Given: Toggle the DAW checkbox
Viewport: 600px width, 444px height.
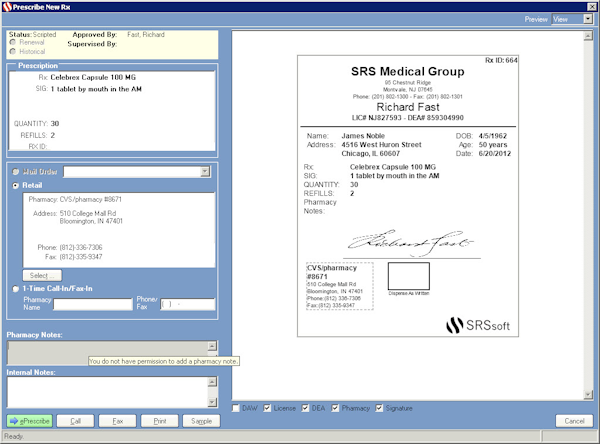Looking at the screenshot, I should pyautogui.click(x=236, y=408).
